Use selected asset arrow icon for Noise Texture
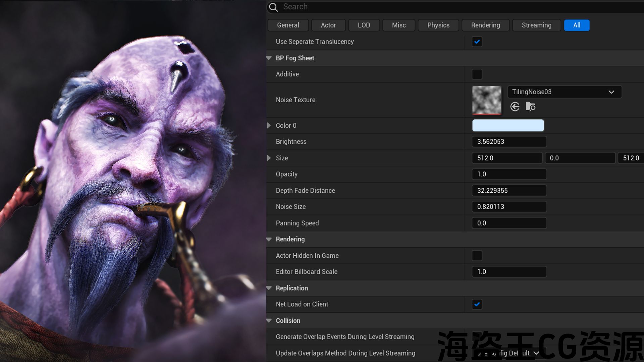The width and height of the screenshot is (644, 362). click(x=515, y=107)
